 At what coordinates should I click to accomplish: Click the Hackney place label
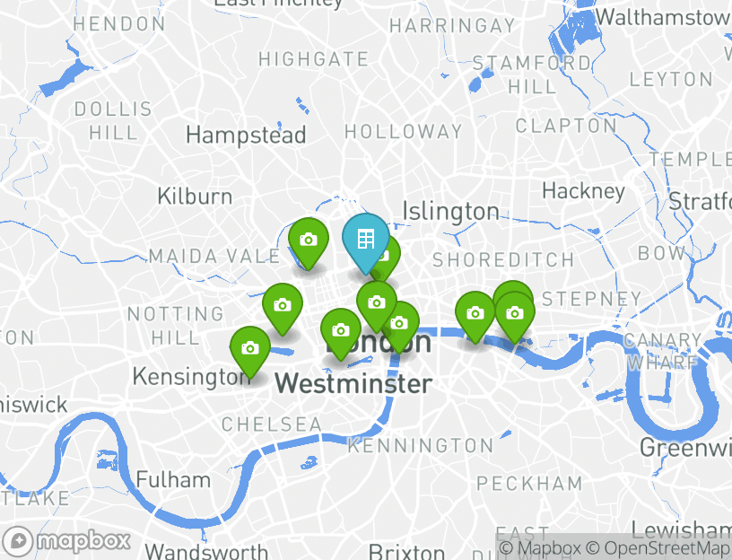(584, 191)
